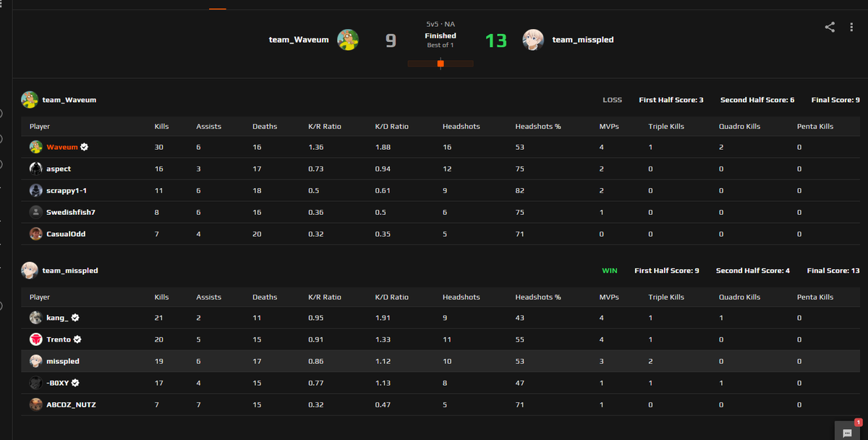Image resolution: width=868 pixels, height=440 pixels.
Task: Click the match score balance slider
Action: (441, 64)
